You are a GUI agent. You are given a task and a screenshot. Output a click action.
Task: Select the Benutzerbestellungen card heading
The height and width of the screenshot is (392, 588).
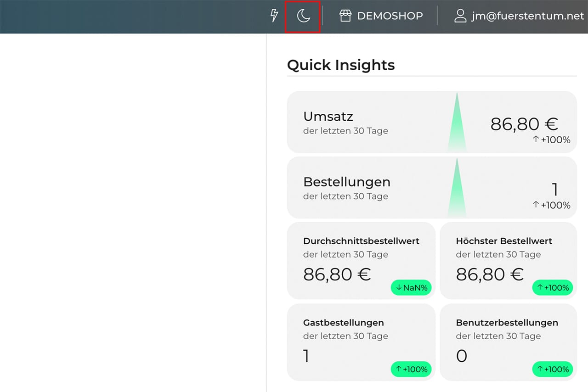507,323
